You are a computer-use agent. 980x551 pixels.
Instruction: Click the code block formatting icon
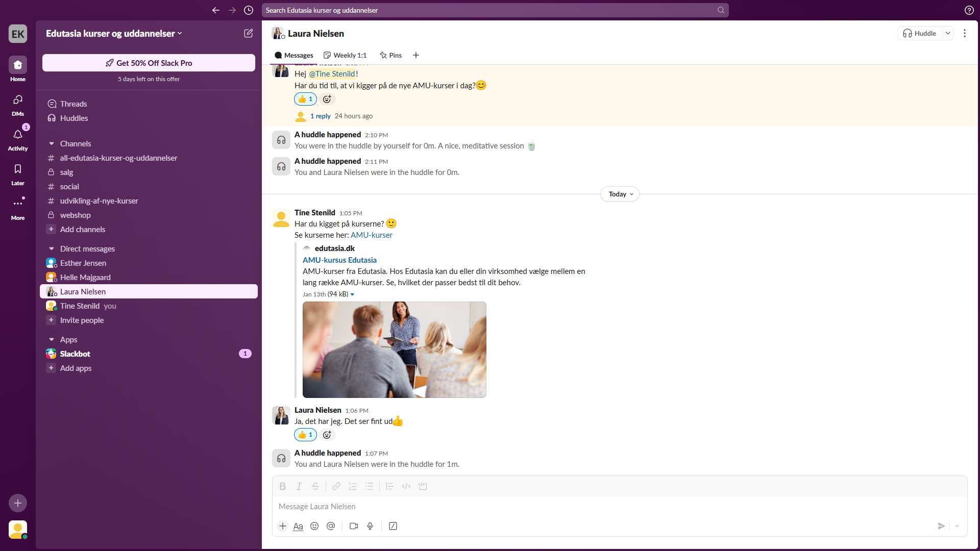coord(423,486)
